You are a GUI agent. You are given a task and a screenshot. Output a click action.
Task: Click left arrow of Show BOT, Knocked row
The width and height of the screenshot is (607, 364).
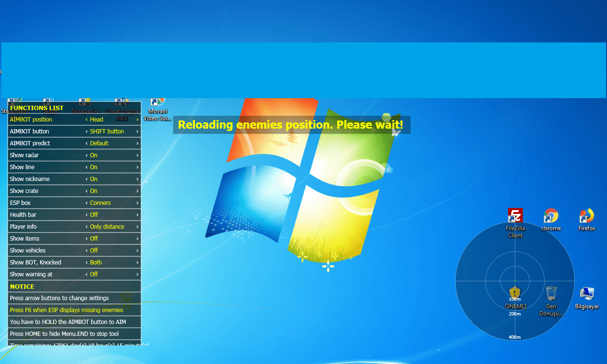coord(86,263)
